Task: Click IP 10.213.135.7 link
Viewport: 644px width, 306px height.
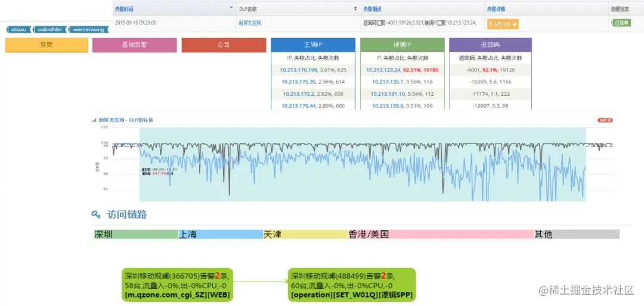Action: 388,82
